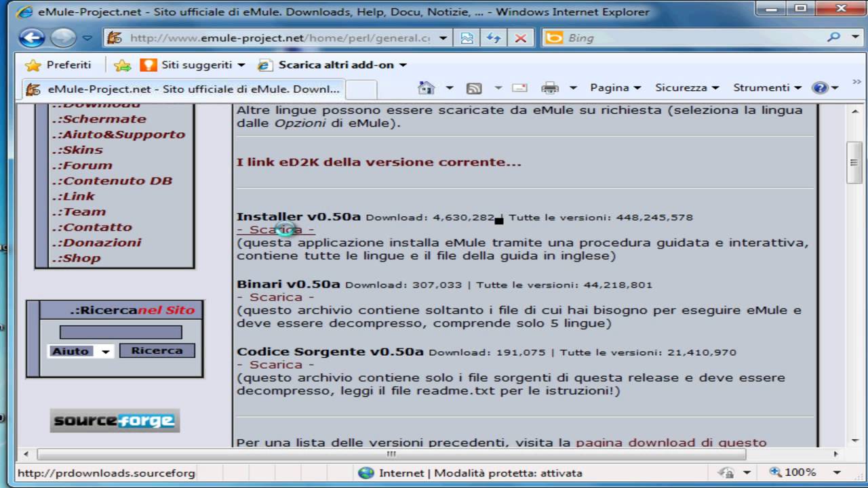Click the vertical scrollbar up arrow
The width and height of the screenshot is (868, 488).
(x=854, y=110)
